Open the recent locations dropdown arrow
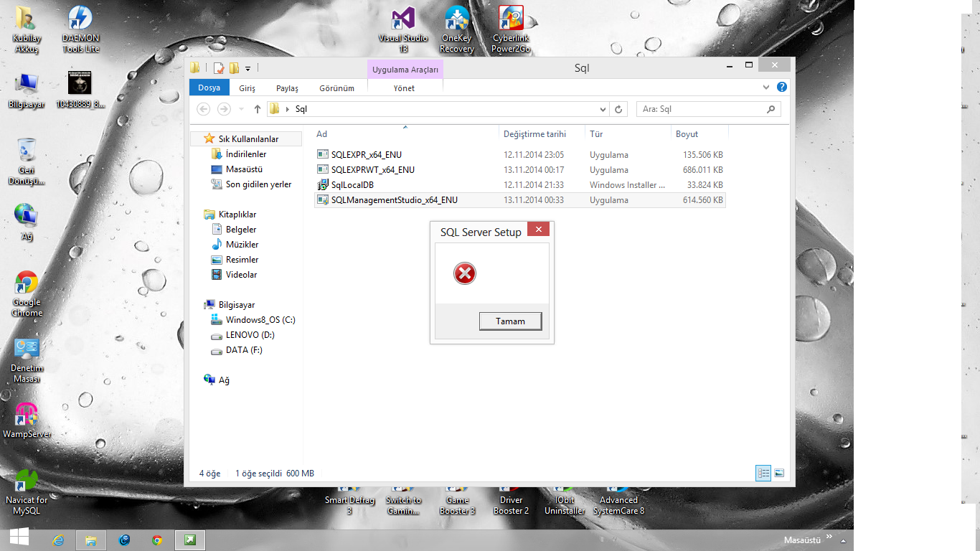Image resolution: width=980 pixels, height=551 pixels. (x=240, y=109)
